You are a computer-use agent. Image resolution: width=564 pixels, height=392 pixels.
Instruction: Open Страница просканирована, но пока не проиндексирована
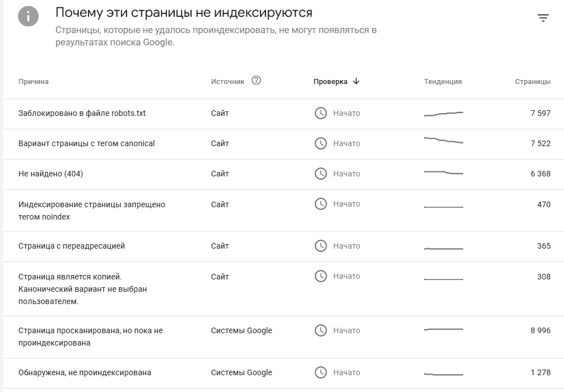284,337
